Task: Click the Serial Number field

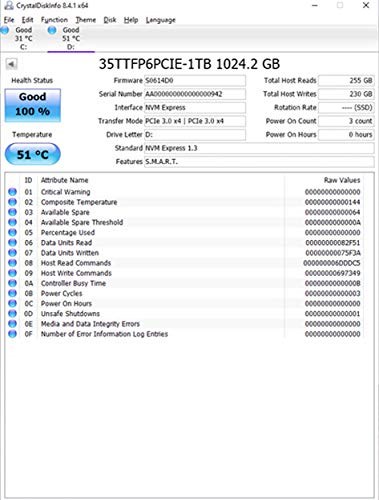Action: (x=195, y=94)
